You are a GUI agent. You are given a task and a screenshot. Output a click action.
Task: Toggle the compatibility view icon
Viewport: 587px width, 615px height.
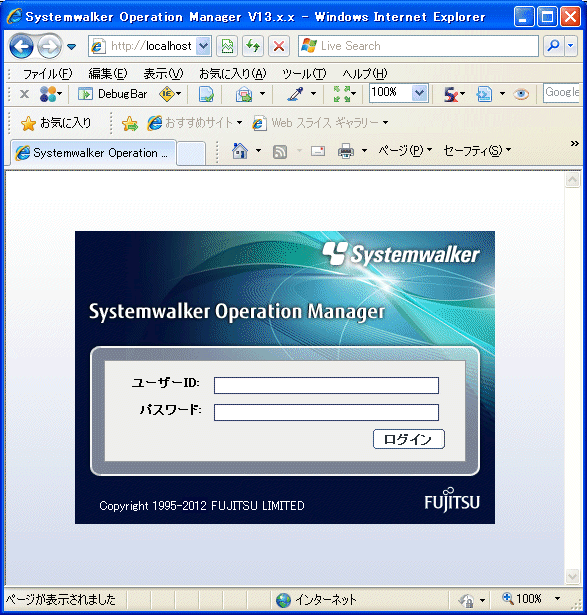(x=227, y=46)
